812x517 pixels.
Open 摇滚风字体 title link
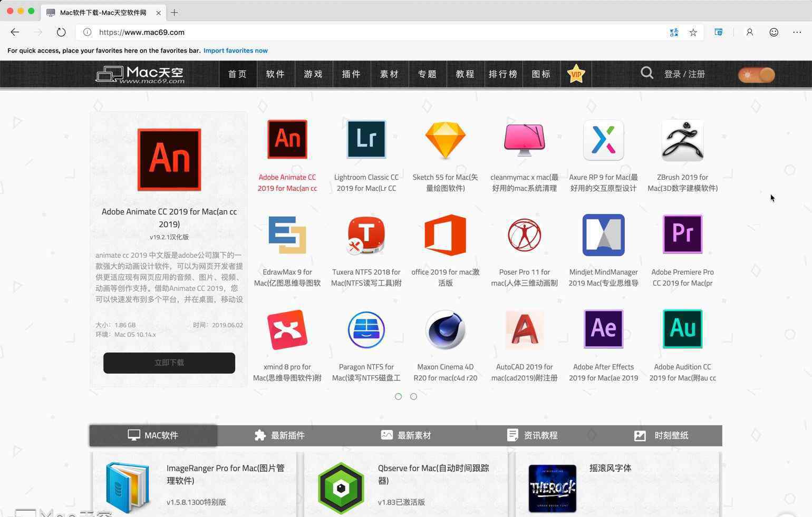click(x=610, y=468)
